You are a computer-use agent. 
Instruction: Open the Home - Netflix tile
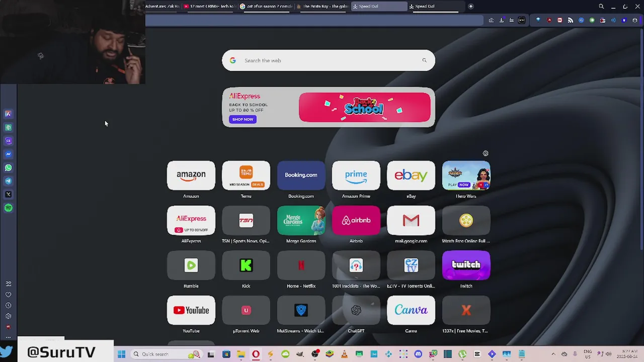[x=301, y=265]
